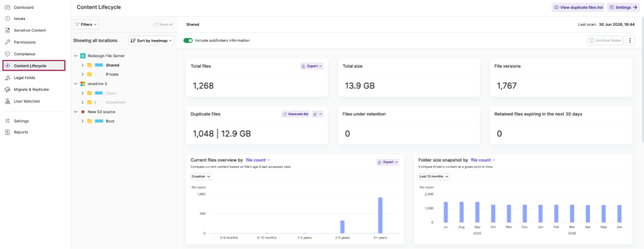The image size is (644, 249).
Task: Open the Total files Export dropdown
Action: click(312, 66)
